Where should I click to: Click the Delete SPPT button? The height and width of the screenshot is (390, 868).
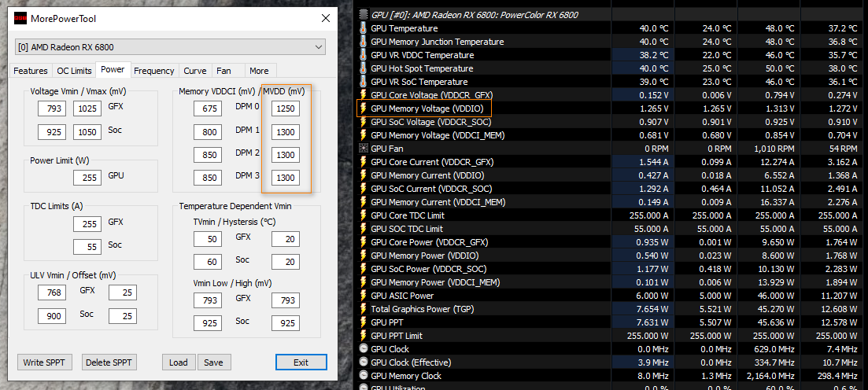(109, 362)
